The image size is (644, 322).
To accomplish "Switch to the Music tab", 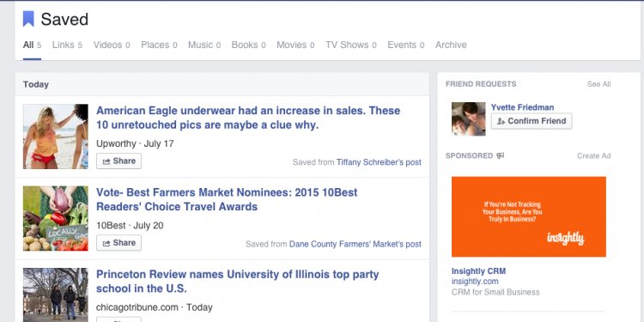I will pyautogui.click(x=204, y=45).
